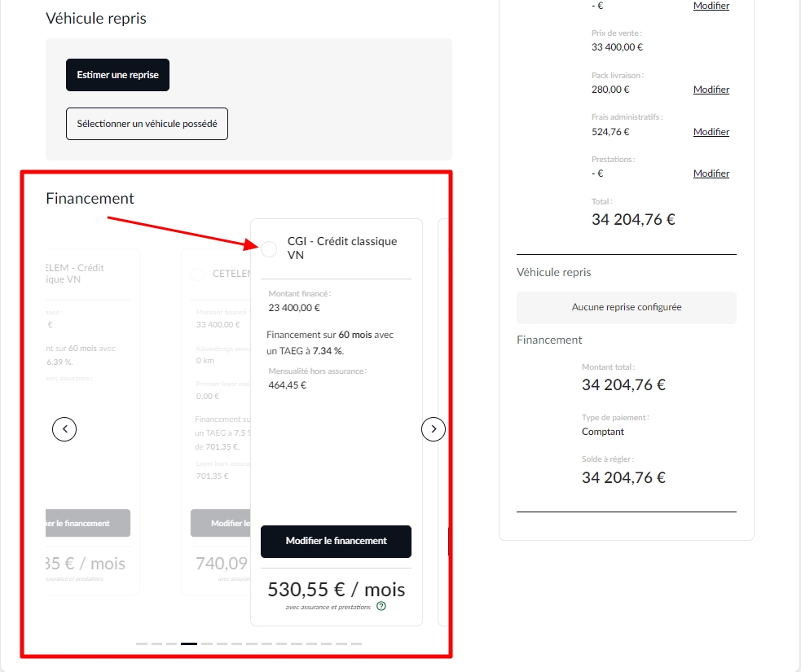Click Modifier link next to Prestations
Screen dimensions: 801x672
coord(711,173)
